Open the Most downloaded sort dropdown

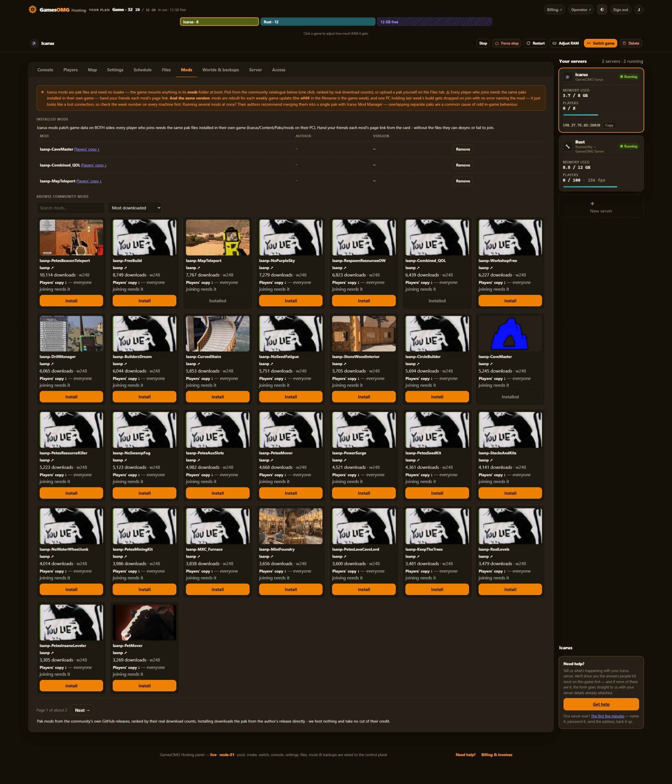[135, 208]
